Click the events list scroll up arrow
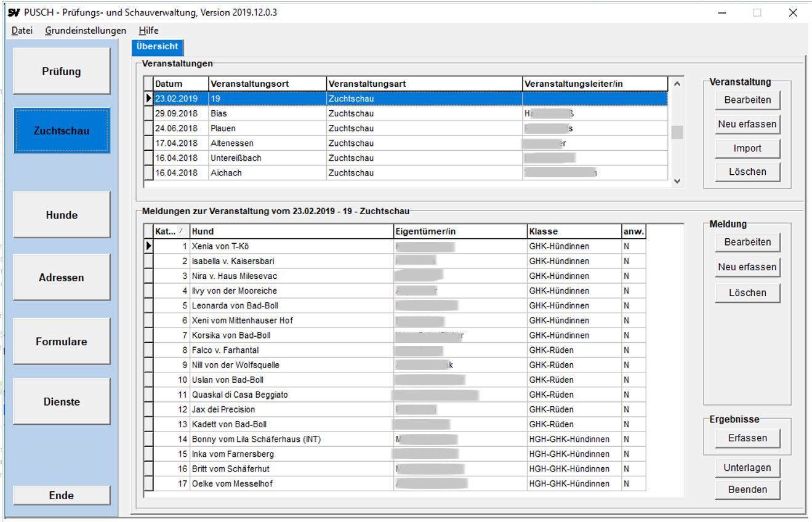The image size is (812, 522). (677, 84)
